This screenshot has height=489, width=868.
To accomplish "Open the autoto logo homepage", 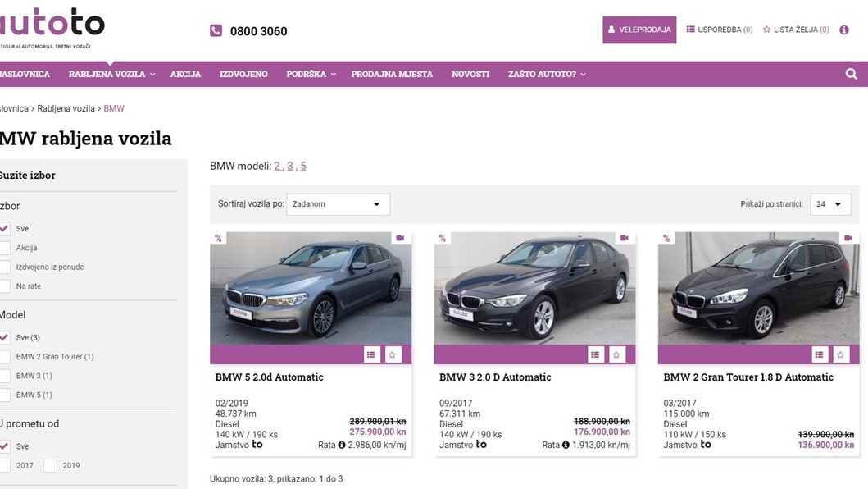I will [52, 28].
